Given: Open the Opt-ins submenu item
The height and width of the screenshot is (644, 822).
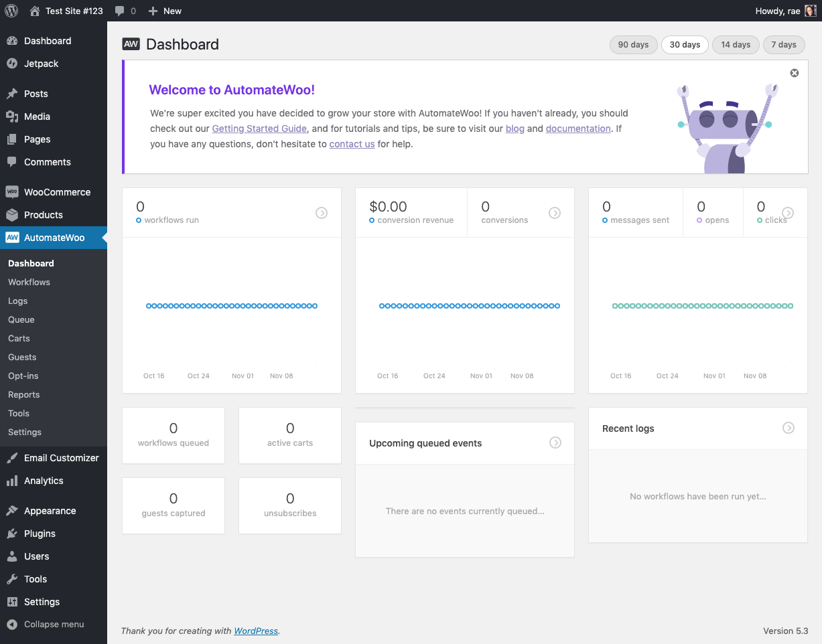Looking at the screenshot, I should tap(54, 376).
